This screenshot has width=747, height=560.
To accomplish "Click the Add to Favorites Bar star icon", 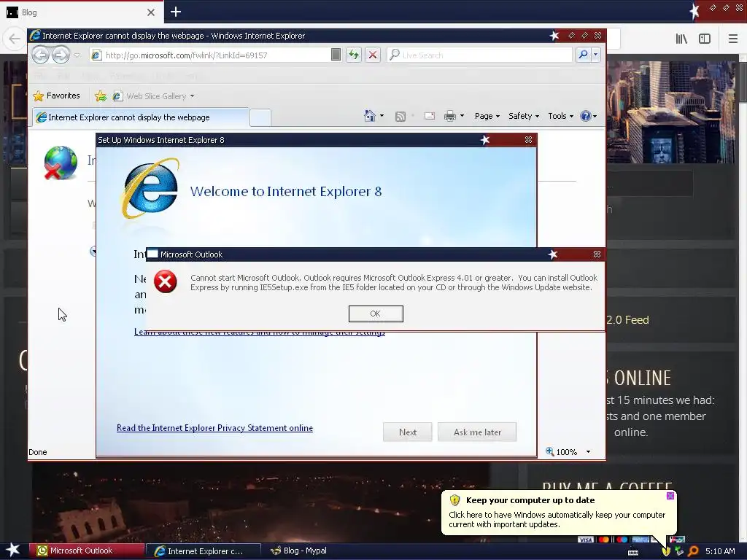I will coord(101,96).
